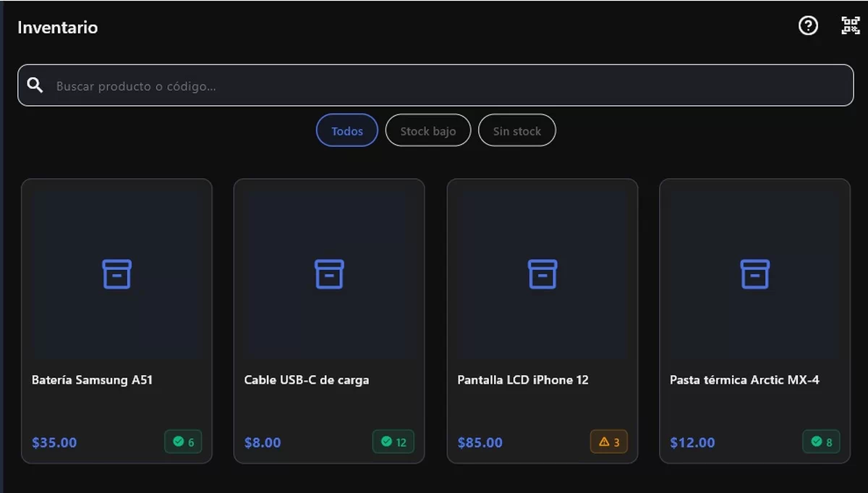Click the green stock badge showing 12
Image resolution: width=868 pixels, height=493 pixels.
[x=393, y=442]
